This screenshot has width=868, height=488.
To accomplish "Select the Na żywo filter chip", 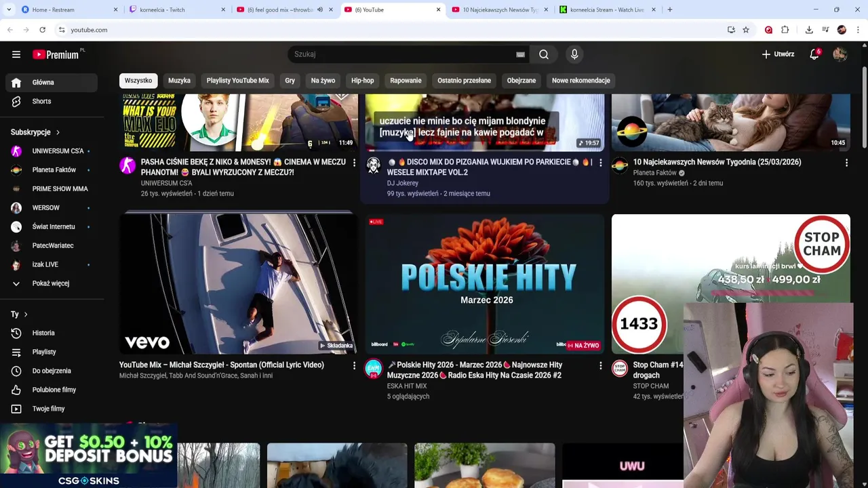I will click(323, 80).
